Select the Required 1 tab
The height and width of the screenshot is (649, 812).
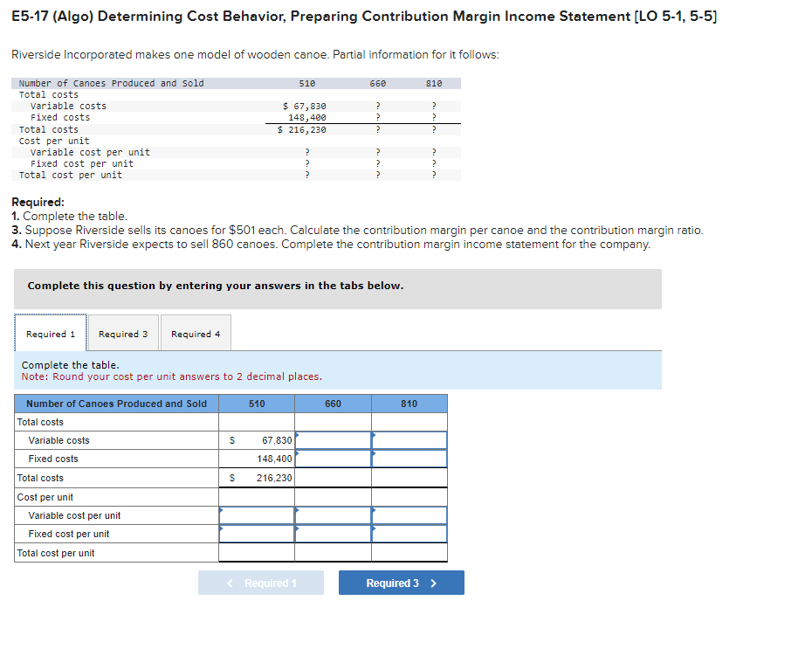50,333
